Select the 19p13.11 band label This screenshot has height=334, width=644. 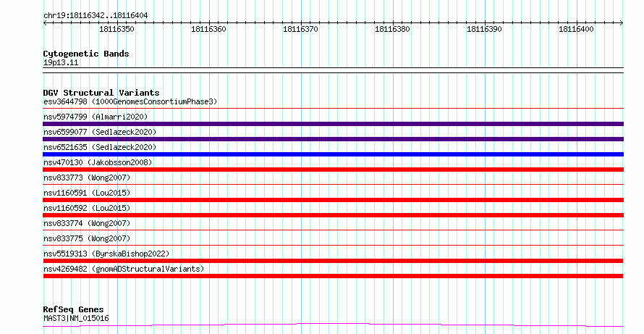pos(61,63)
